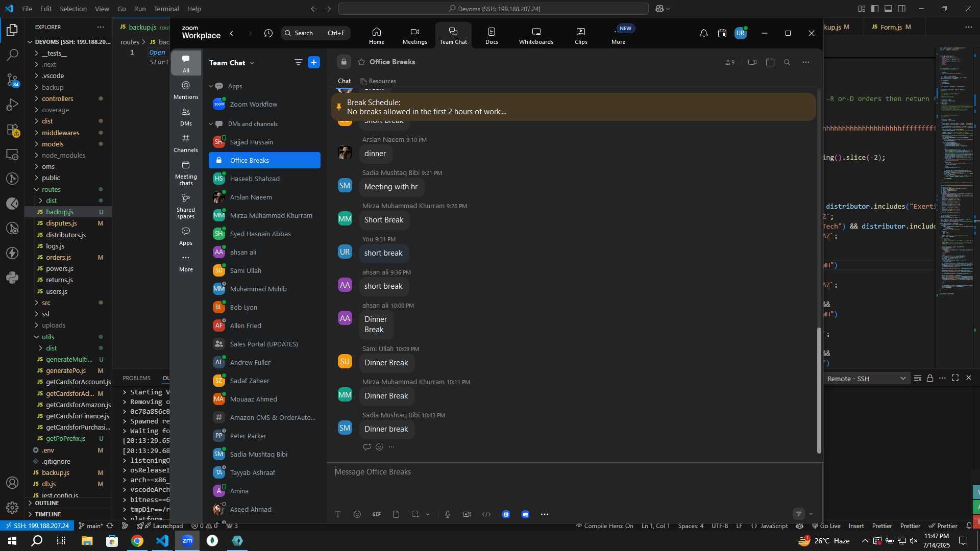Search within Office Breaks chat
Viewport: 980px width, 551px height.
(x=787, y=62)
